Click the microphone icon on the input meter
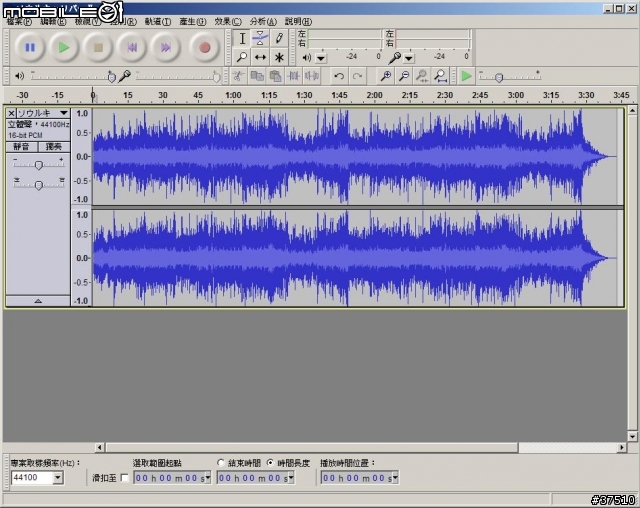 coord(394,58)
